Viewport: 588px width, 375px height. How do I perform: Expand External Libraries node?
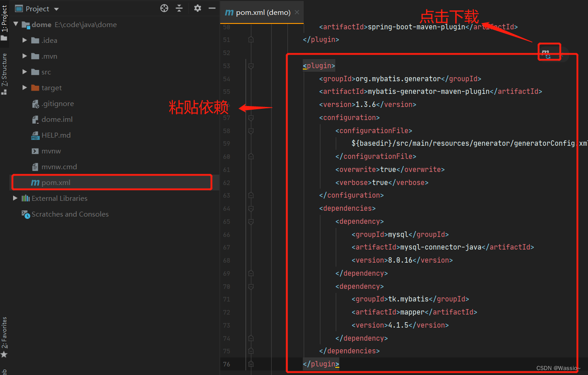coord(15,198)
